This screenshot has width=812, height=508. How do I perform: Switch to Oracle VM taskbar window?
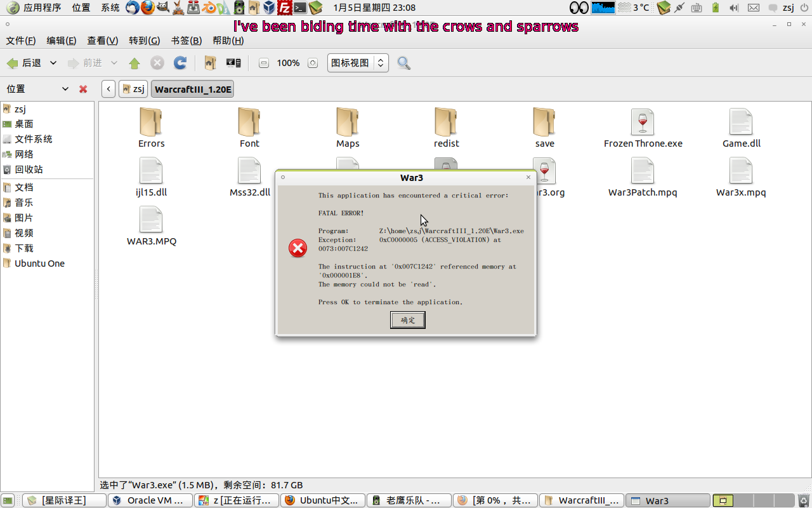coord(150,500)
